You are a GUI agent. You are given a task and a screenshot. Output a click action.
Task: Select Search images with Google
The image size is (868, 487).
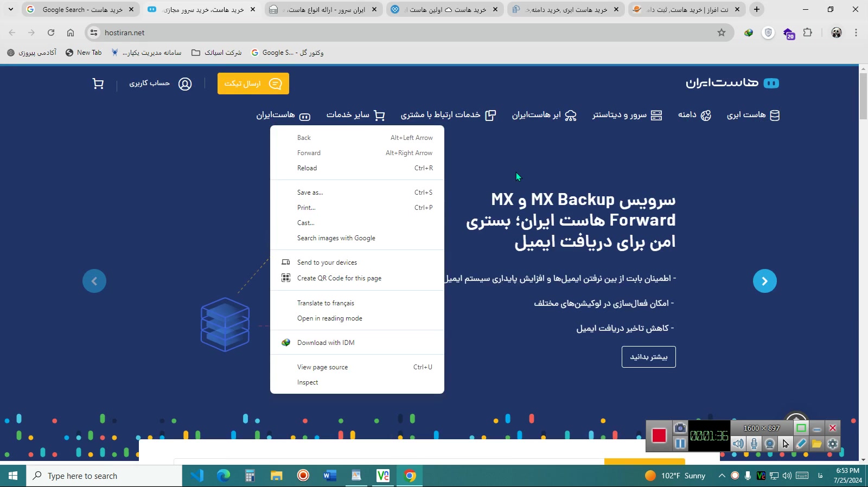pyautogui.click(x=357, y=238)
